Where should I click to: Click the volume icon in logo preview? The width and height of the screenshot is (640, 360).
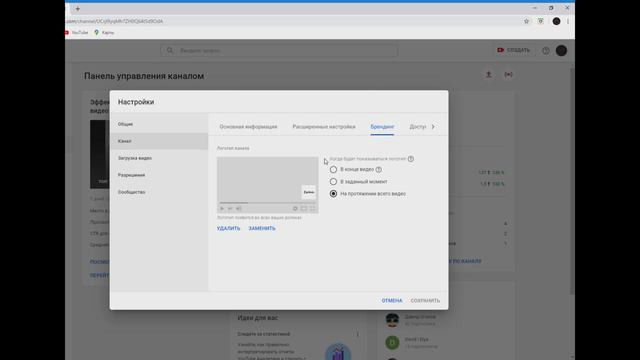pos(239,209)
